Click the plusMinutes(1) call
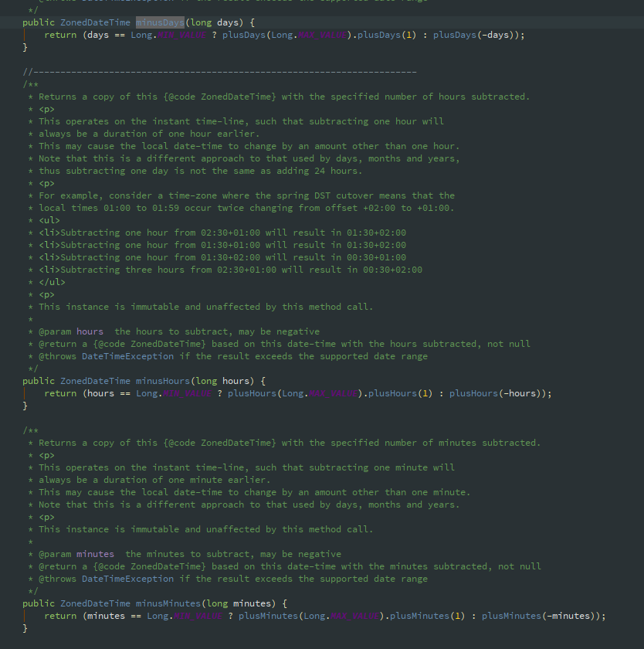 pyautogui.click(x=427, y=616)
